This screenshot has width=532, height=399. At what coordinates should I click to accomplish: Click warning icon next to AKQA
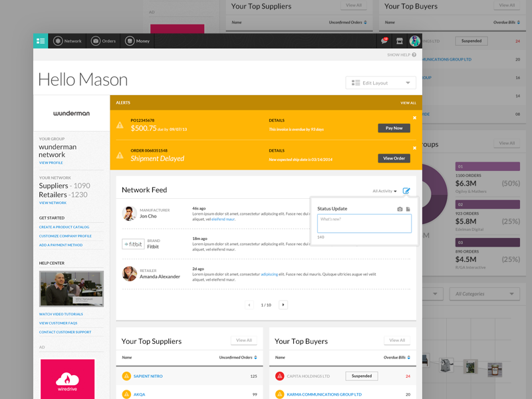click(x=126, y=394)
